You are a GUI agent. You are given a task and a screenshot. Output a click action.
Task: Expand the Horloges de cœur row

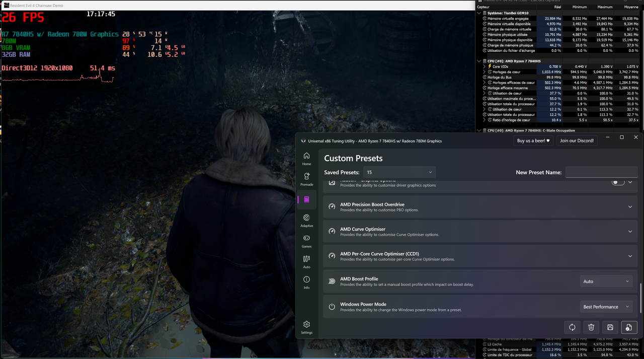point(485,72)
